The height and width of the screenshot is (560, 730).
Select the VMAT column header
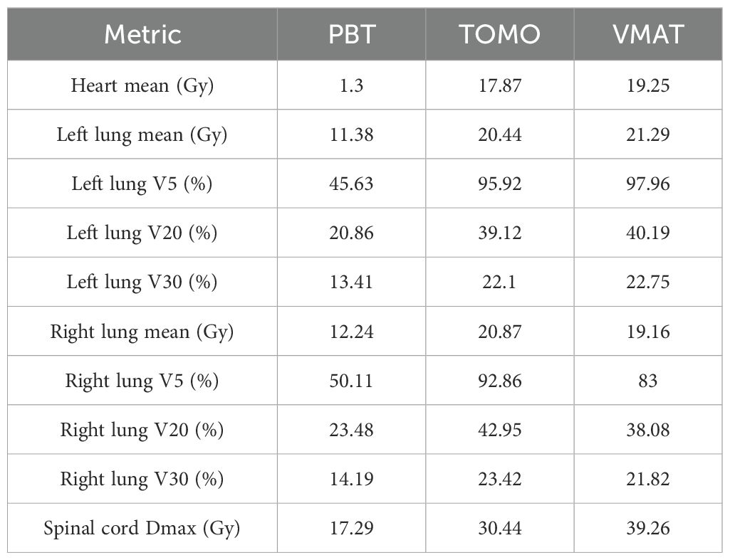(649, 34)
